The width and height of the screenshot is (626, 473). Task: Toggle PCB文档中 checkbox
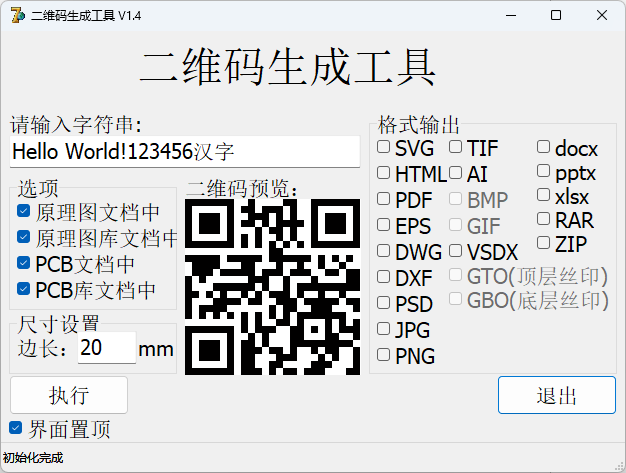(x=24, y=263)
